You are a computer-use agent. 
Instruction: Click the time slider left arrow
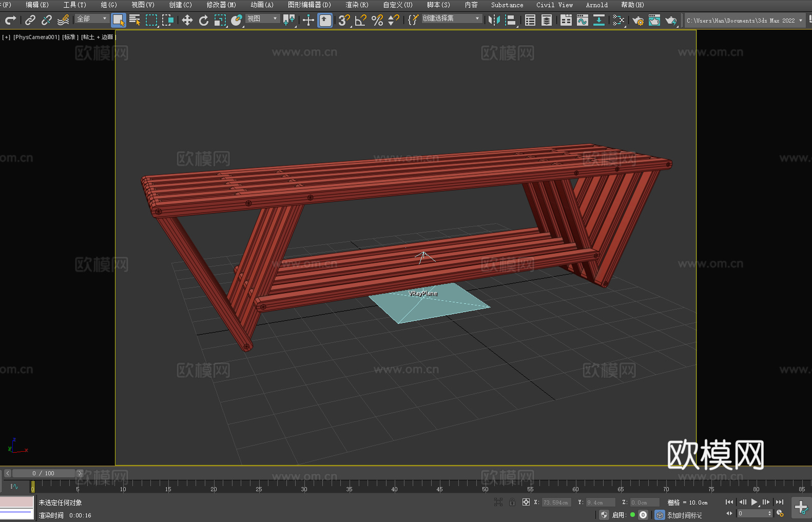coord(7,473)
